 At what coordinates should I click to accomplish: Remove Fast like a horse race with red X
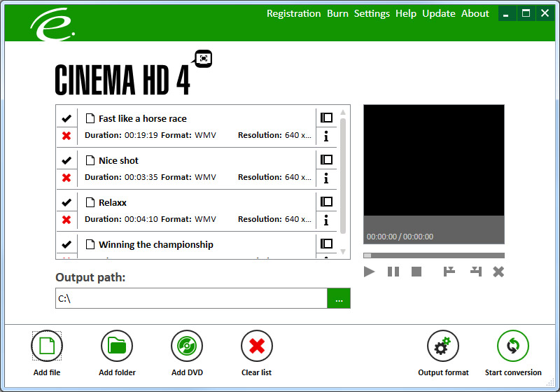tap(66, 136)
